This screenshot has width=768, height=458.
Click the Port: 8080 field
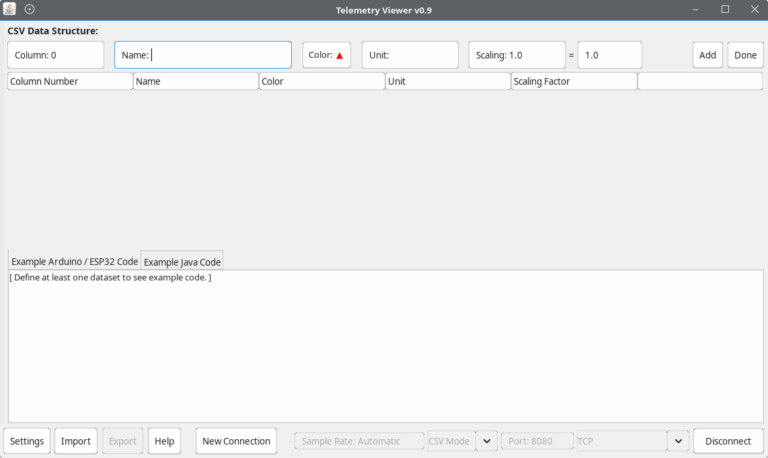point(537,441)
